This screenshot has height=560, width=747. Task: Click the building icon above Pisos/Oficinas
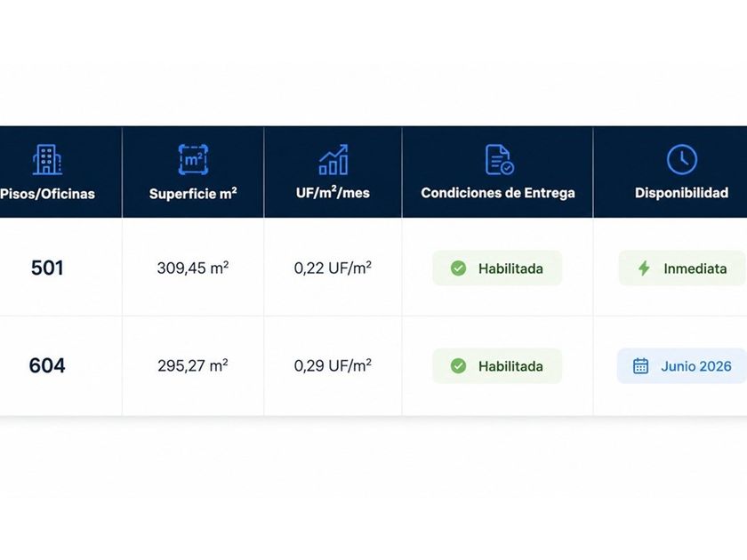point(47,159)
